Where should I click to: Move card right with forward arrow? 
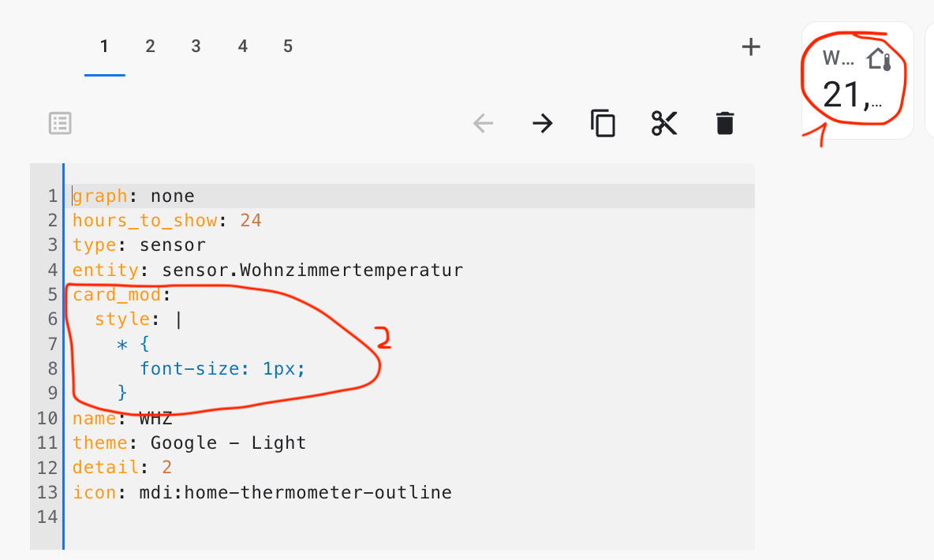542,123
